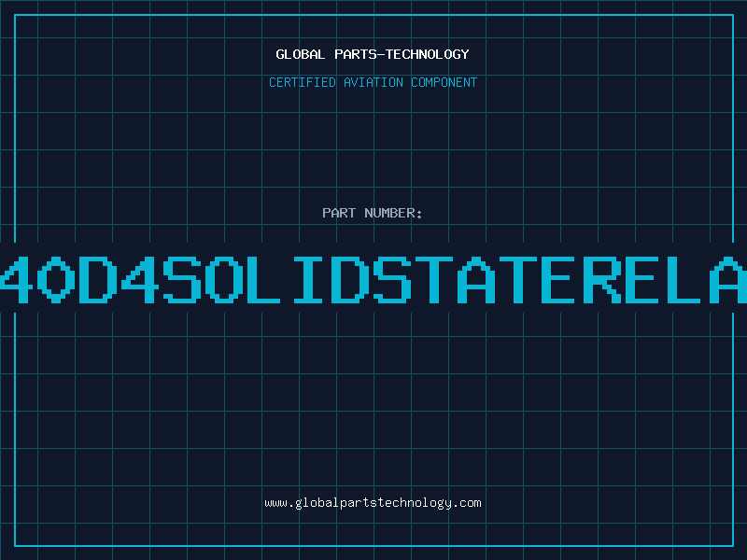Click the word NUMBER: in the label
747x560 pixels.
coord(391,213)
